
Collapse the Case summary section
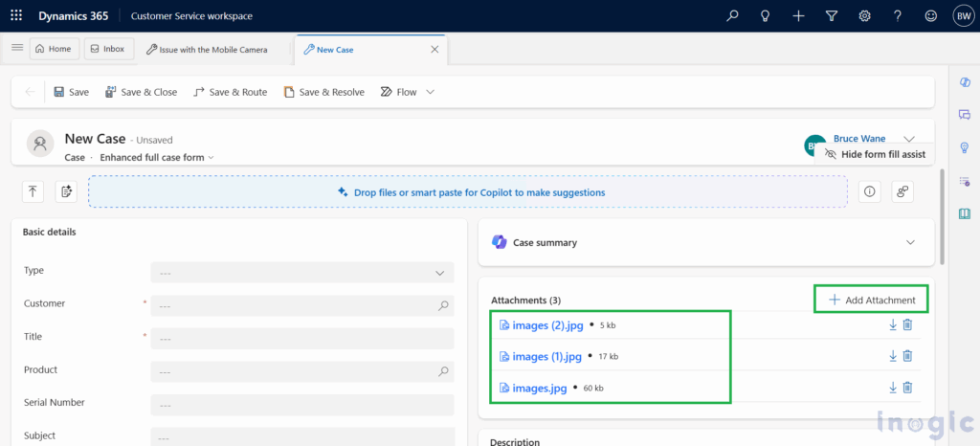(908, 243)
